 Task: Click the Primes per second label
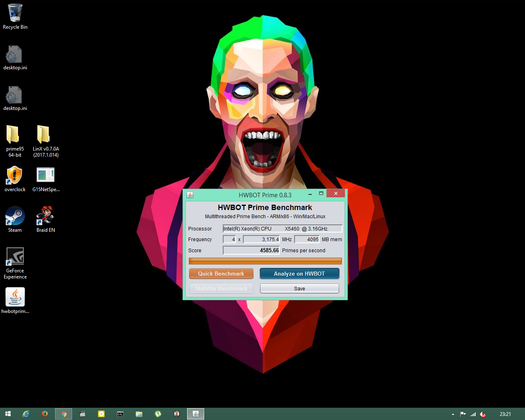click(x=304, y=251)
